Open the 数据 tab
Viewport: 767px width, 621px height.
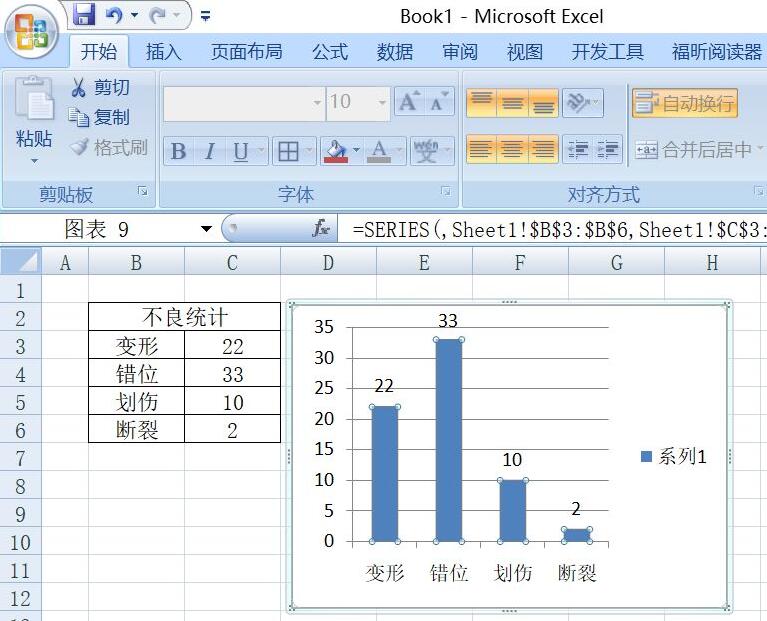pyautogui.click(x=395, y=51)
